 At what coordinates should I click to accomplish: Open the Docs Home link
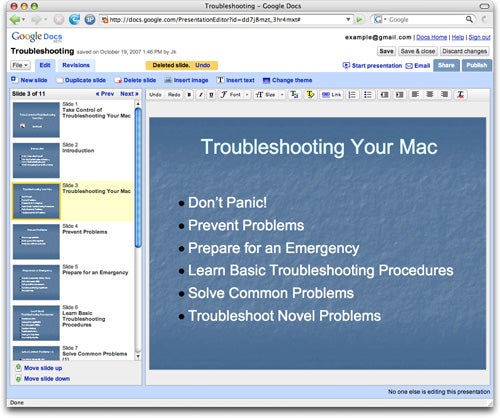(432, 37)
